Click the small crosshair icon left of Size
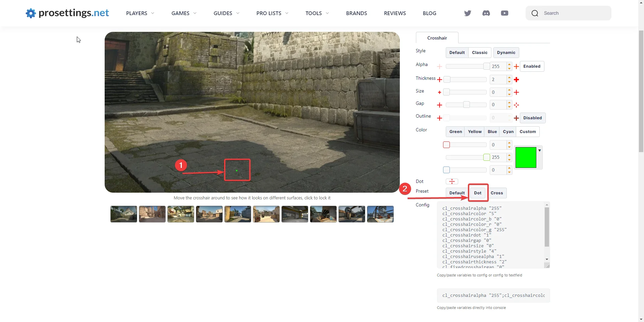Viewport: 644px width, 322px height. [439, 92]
